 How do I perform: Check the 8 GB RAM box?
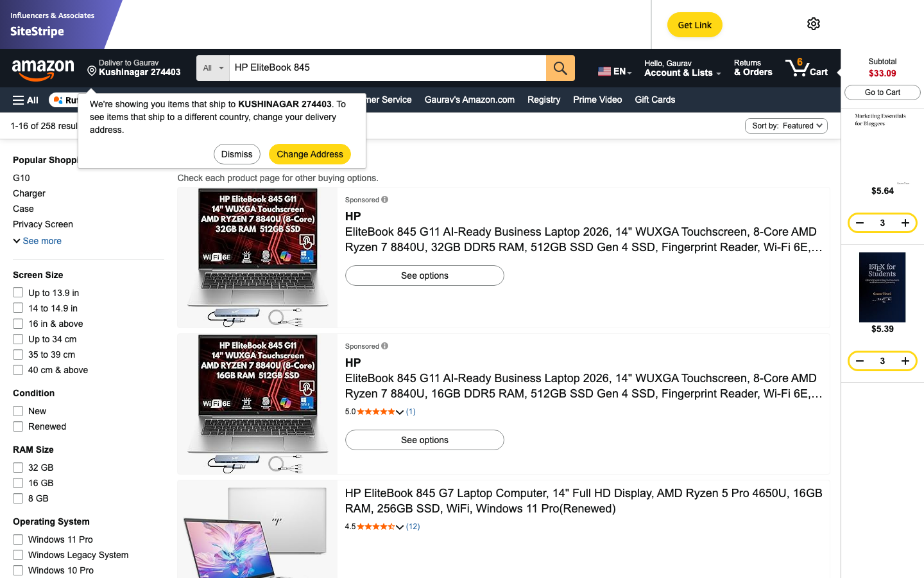coord(18,498)
